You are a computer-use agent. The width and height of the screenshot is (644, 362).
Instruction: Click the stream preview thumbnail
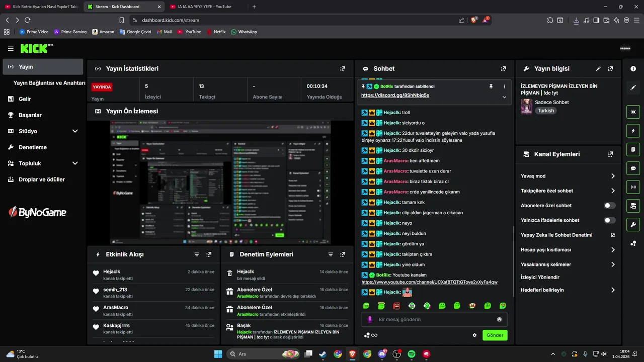(x=220, y=183)
